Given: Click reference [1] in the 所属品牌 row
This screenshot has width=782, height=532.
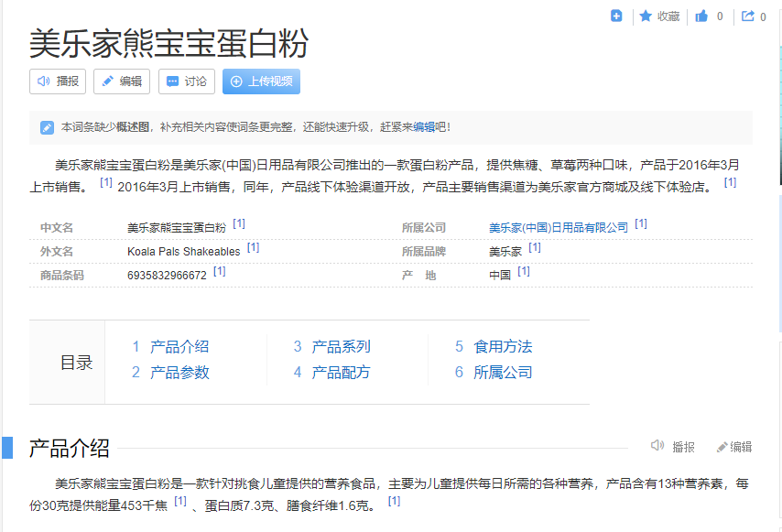Looking at the screenshot, I should point(535,247).
